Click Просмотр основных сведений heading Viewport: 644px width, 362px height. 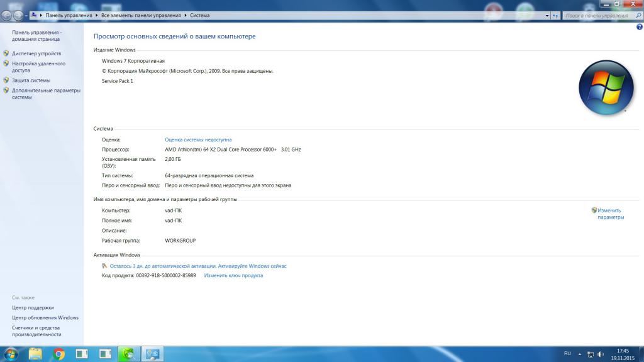click(175, 36)
